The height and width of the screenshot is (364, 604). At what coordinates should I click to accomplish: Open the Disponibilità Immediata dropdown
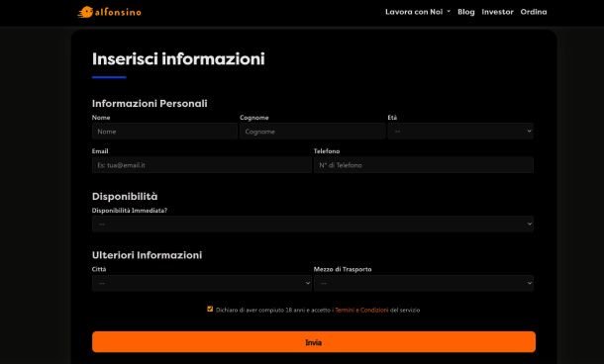point(313,224)
